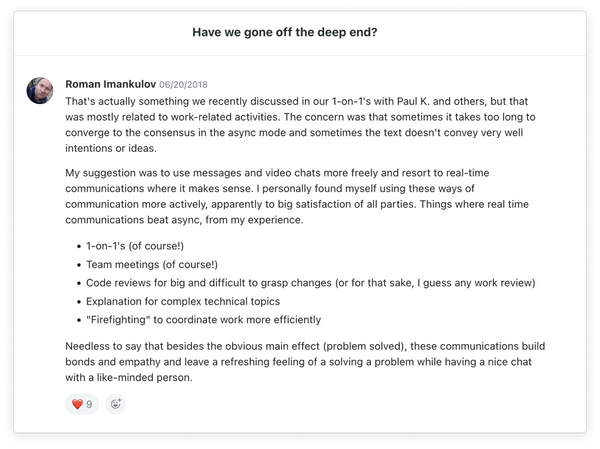This screenshot has height=449, width=600.
Task: Open the Roman Imankulov author name
Action: click(x=109, y=84)
